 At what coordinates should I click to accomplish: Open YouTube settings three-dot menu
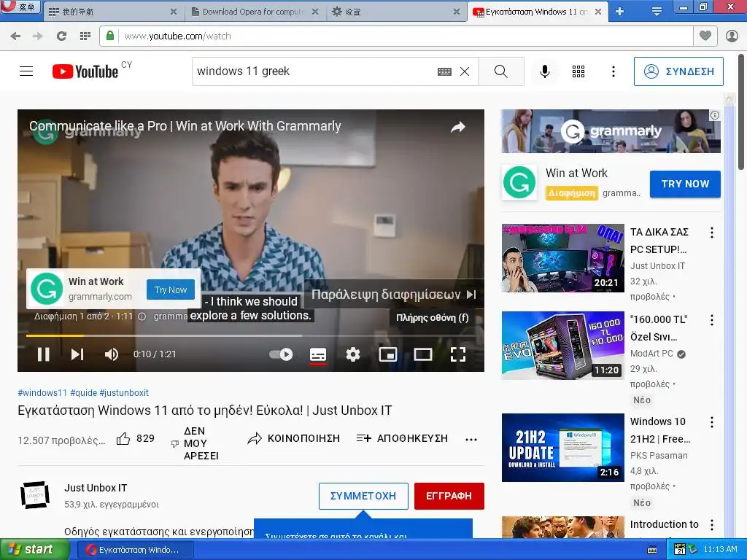(x=613, y=71)
